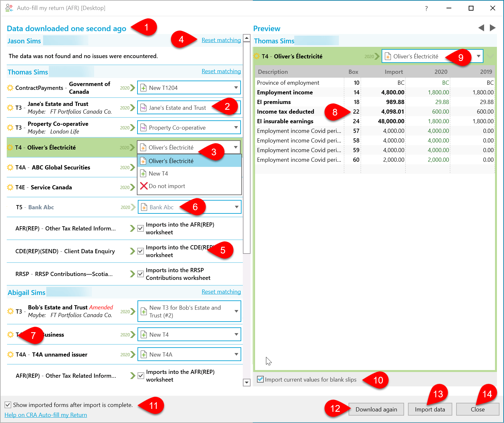Screen dimensions: 504x423
Task: Go to next preview with right arrow
Action: [x=493, y=28]
